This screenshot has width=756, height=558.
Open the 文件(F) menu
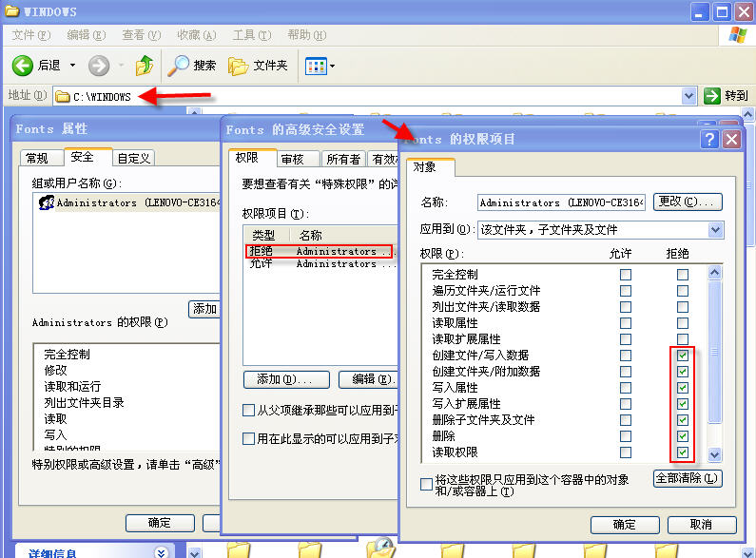[x=30, y=35]
